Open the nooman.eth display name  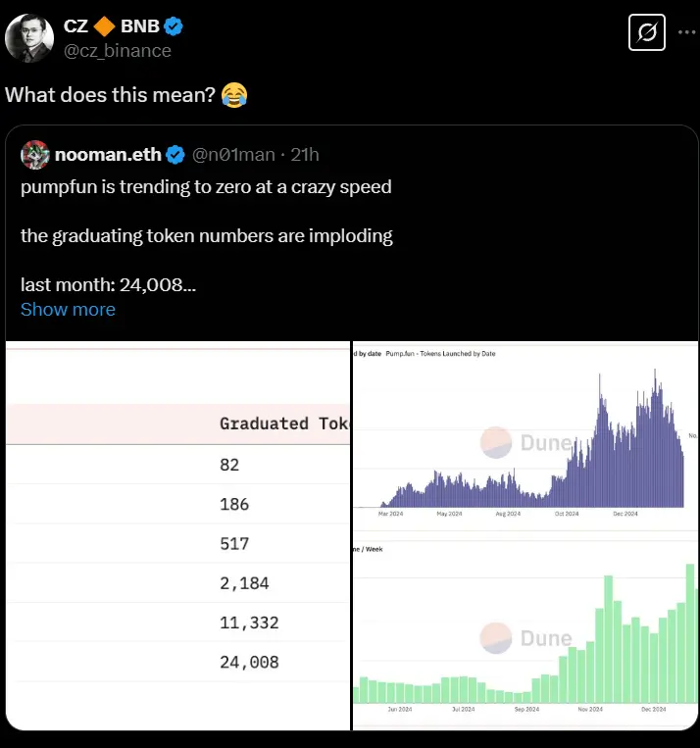tap(109, 155)
